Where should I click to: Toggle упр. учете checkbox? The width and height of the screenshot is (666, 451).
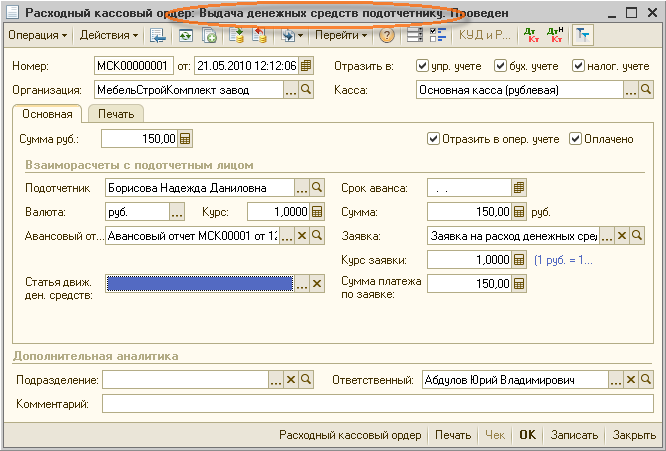click(x=422, y=66)
